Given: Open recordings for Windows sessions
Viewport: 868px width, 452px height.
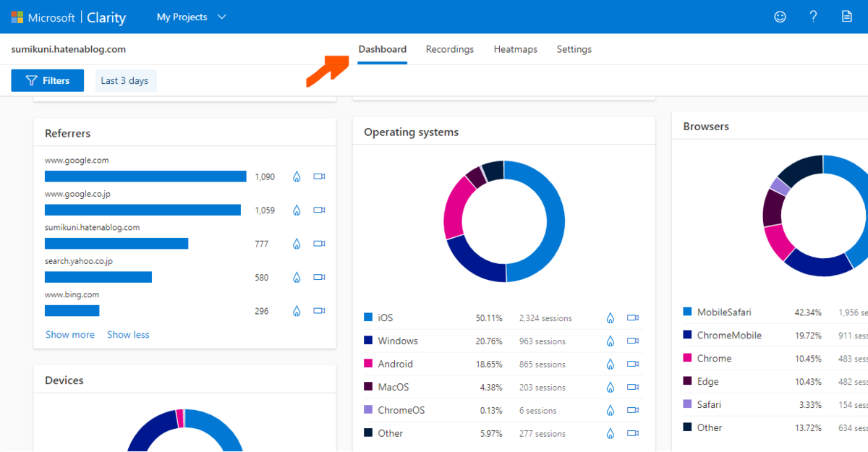Looking at the screenshot, I should coord(634,341).
